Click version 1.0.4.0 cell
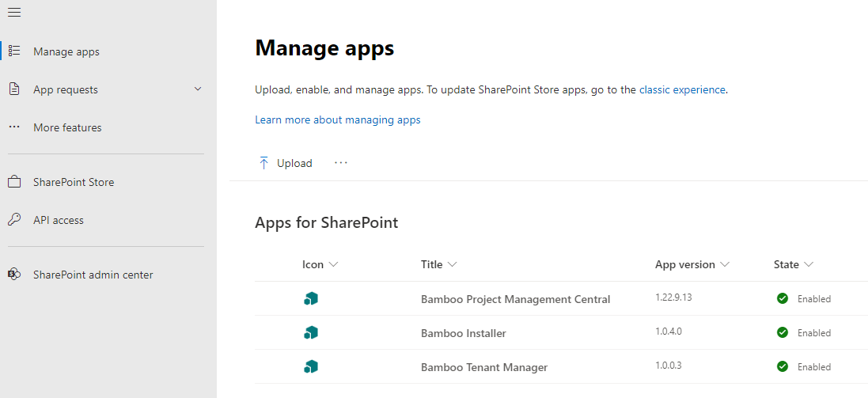 (x=669, y=331)
